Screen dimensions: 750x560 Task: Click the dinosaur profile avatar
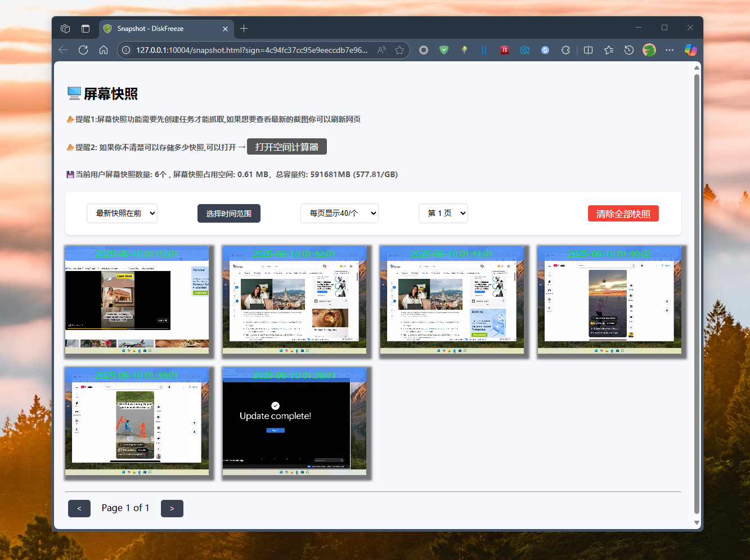(649, 50)
